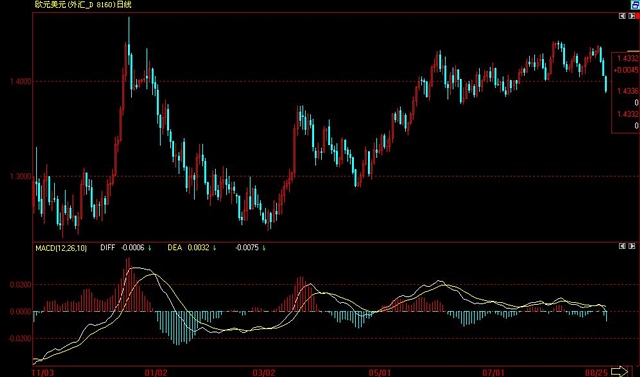Click the 05/01 date label
This screenshot has height=377, width=640.
(x=380, y=373)
